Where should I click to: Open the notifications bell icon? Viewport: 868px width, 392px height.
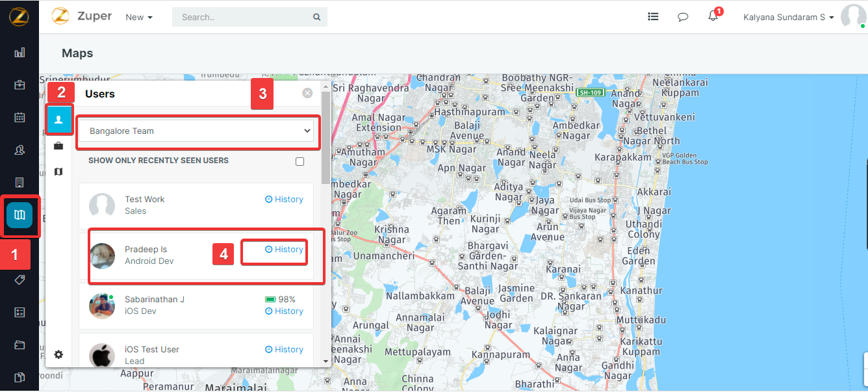coord(713,18)
